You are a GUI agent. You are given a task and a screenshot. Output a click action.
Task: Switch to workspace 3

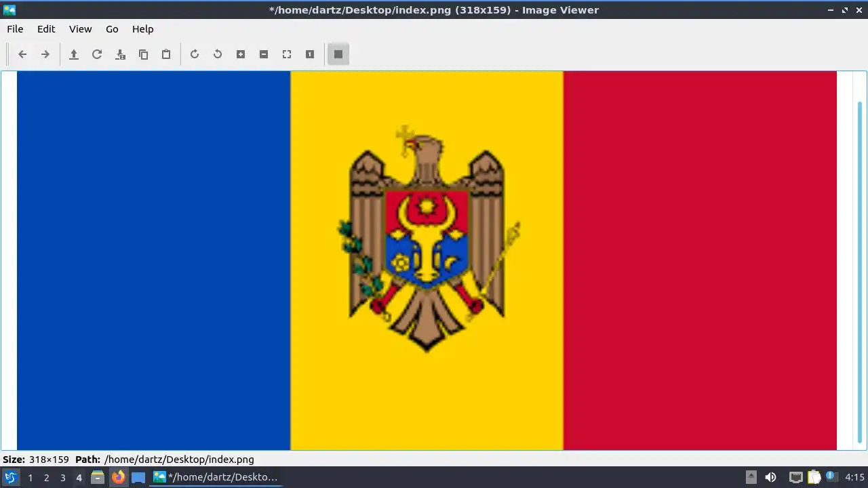pos(62,478)
